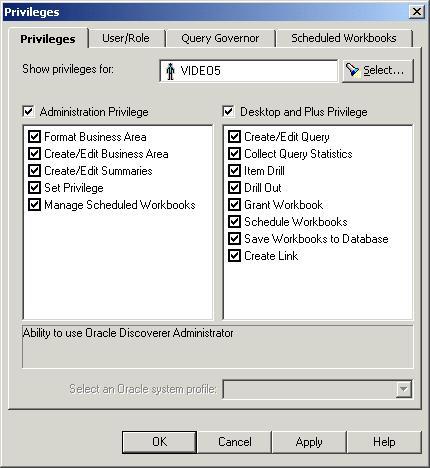This screenshot has height=468, width=430.
Task: Uncheck Format Business Area
Action: pyautogui.click(x=34, y=137)
